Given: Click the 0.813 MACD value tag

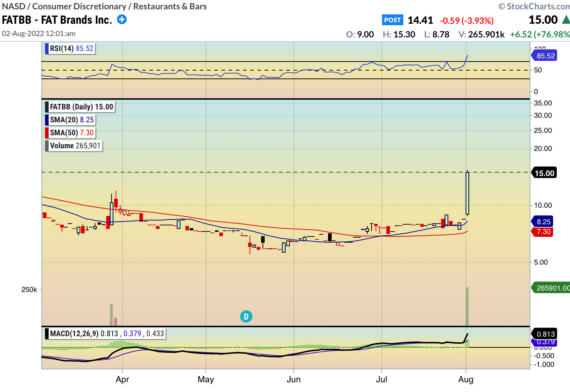Looking at the screenshot, I should 544,334.
